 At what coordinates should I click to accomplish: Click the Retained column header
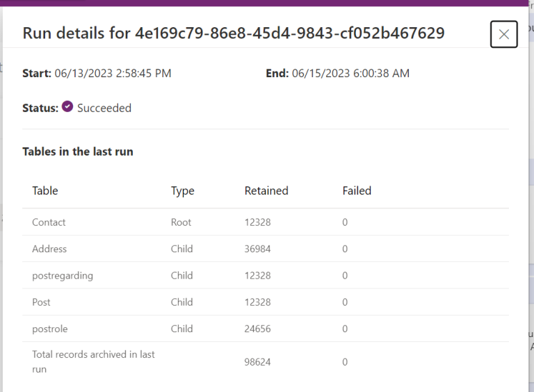(x=266, y=190)
